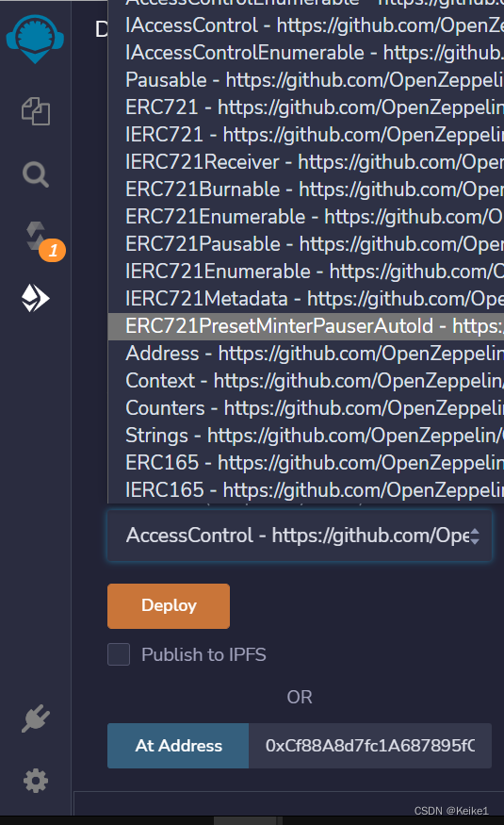Open the File explorers icon
This screenshot has height=825, width=504.
pos(36,111)
